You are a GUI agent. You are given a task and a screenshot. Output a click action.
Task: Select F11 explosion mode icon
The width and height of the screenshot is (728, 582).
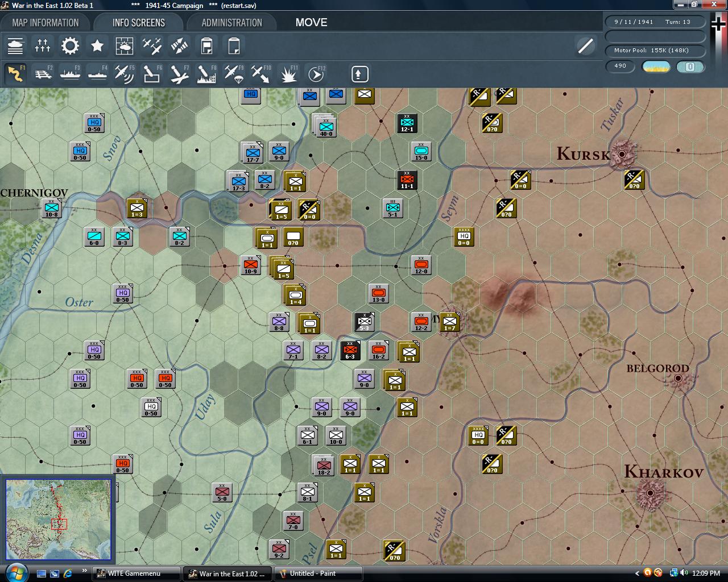pos(288,74)
